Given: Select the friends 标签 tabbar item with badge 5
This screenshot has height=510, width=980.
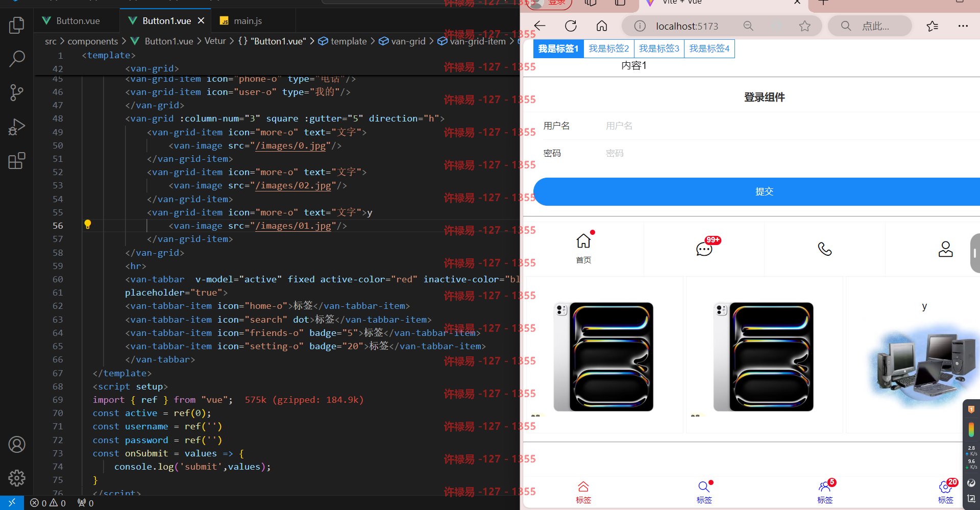Looking at the screenshot, I should pyautogui.click(x=825, y=492).
